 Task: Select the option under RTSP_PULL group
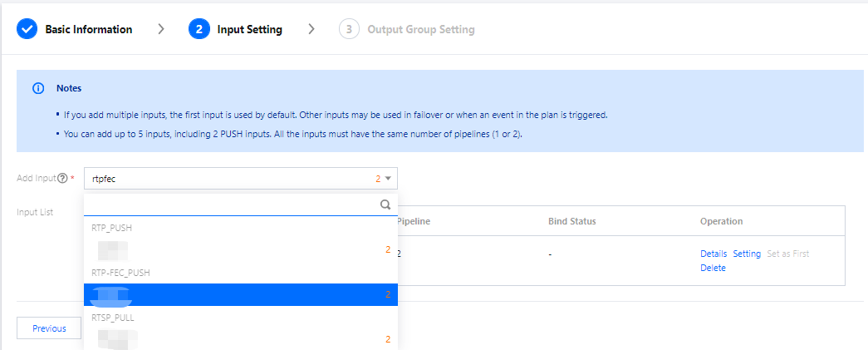[x=240, y=339]
